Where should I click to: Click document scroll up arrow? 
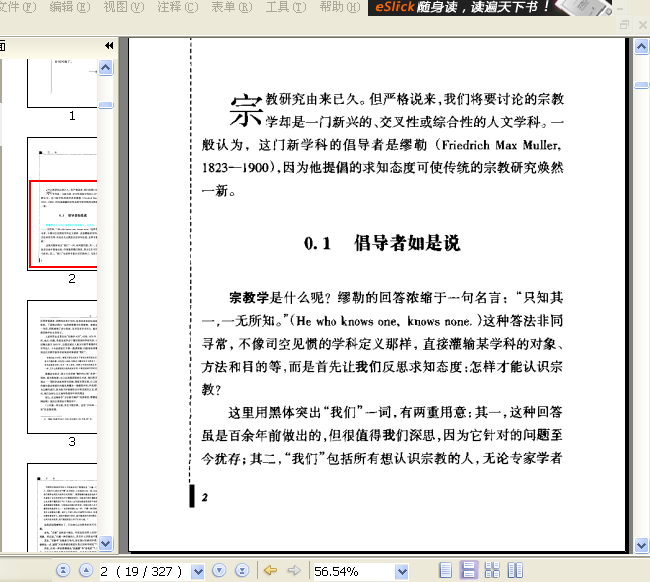coord(641,47)
